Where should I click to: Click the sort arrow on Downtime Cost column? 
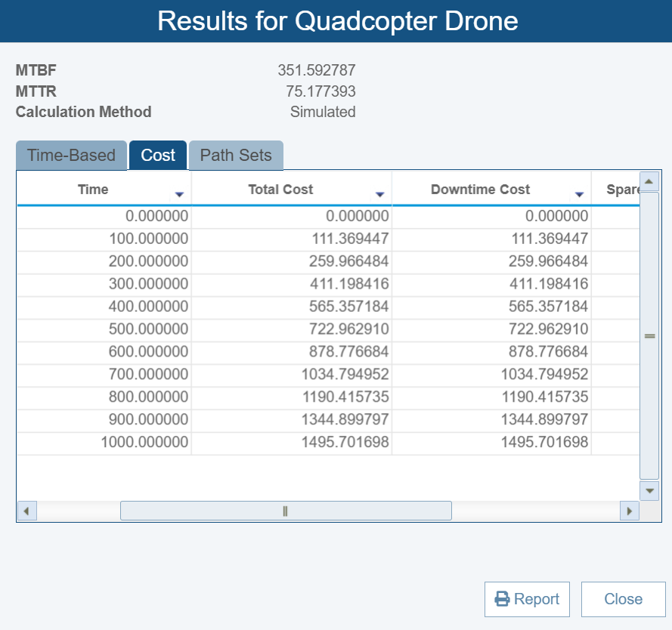580,194
